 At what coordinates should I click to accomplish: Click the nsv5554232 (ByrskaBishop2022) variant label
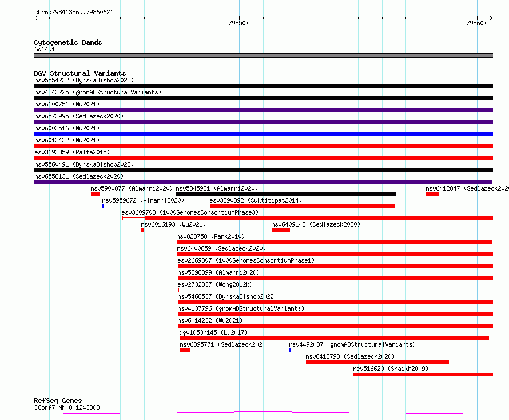84,80
